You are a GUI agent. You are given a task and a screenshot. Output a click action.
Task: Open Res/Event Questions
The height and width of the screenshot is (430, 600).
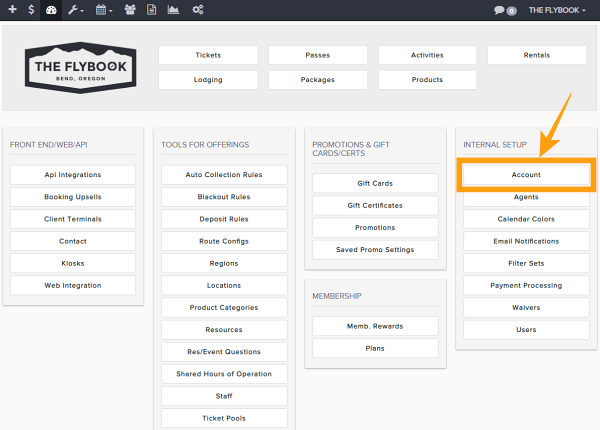[224, 352]
